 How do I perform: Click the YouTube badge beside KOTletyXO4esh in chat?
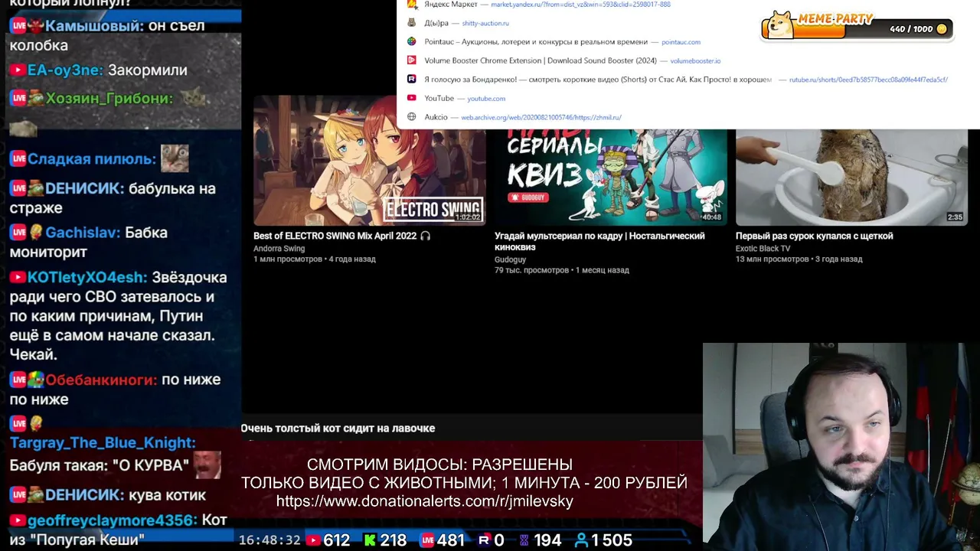(17, 278)
